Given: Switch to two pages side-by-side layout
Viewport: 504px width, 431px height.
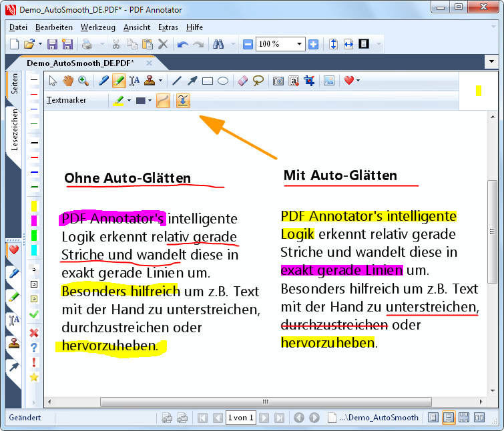Looking at the screenshot, I should 479,418.
